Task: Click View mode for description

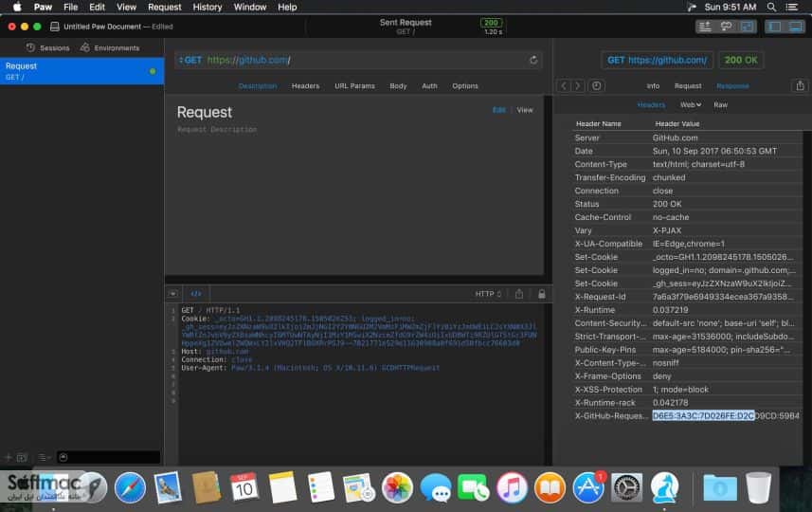Action: [x=525, y=110]
